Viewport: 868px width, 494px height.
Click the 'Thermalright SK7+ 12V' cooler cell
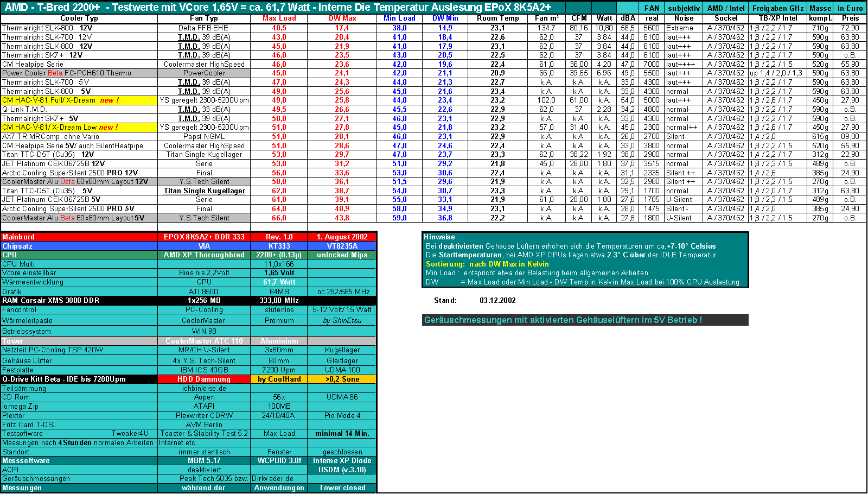(79, 55)
